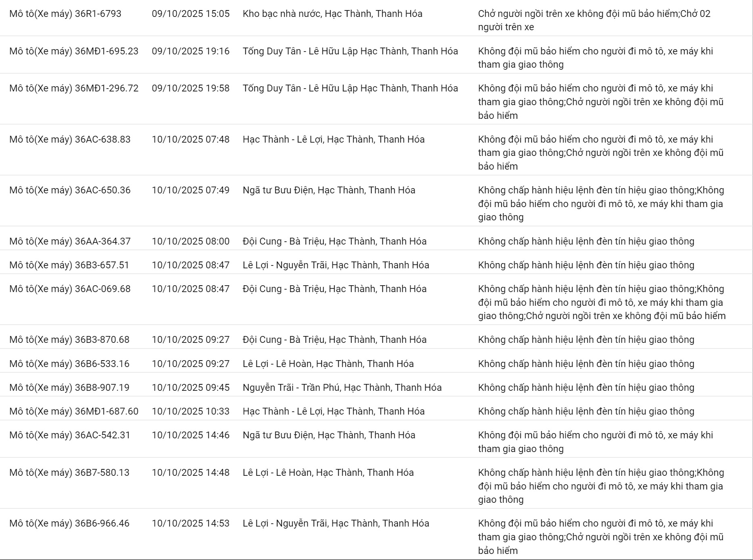Click the plate 36B7-580.13 entry
Screen dimensions: 753x560
[69, 473]
